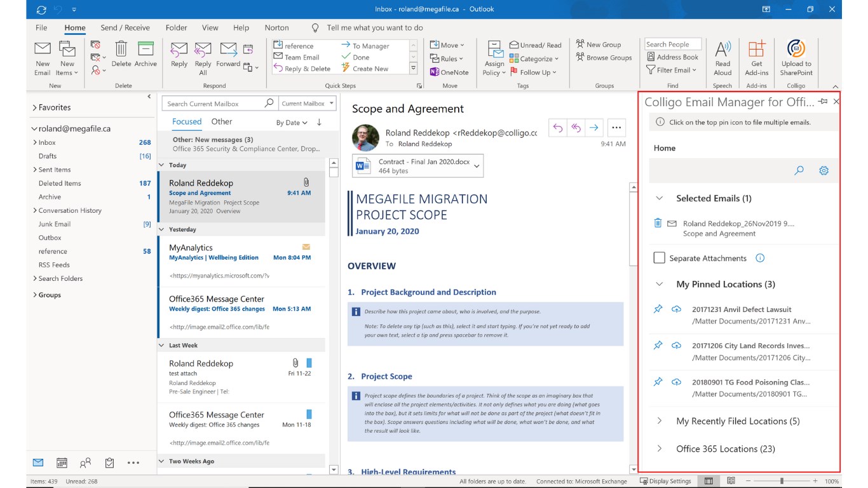Open the File menu

(41, 28)
